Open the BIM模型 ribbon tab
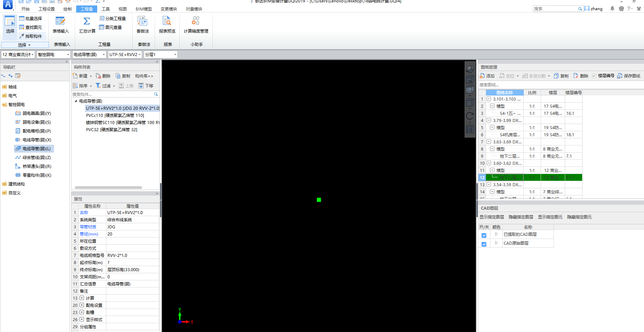 144,9
